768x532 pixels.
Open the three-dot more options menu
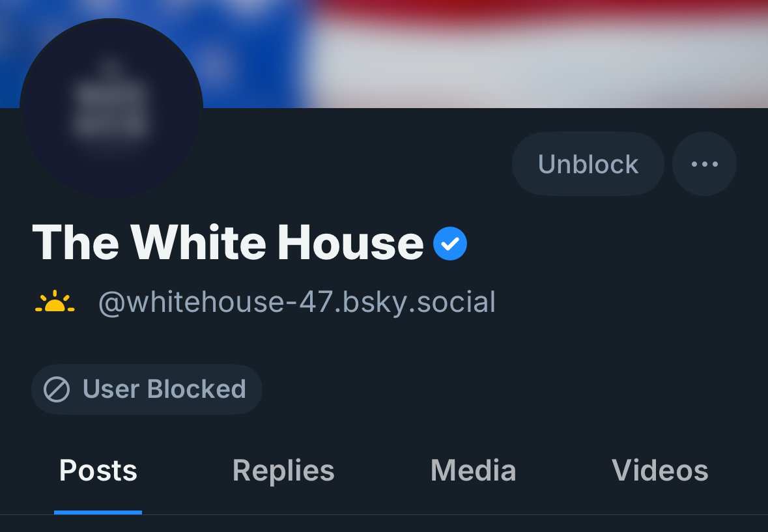coord(704,164)
